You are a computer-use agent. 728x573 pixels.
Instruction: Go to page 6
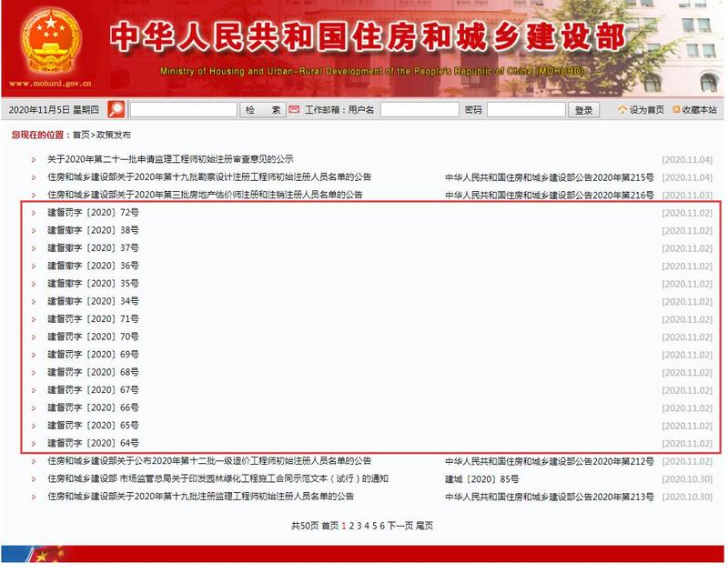[x=382, y=526]
